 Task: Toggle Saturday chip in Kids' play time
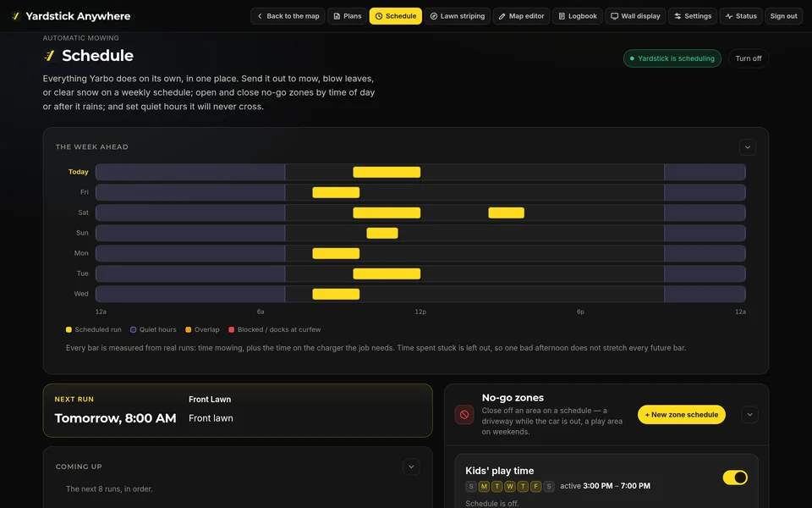click(549, 486)
